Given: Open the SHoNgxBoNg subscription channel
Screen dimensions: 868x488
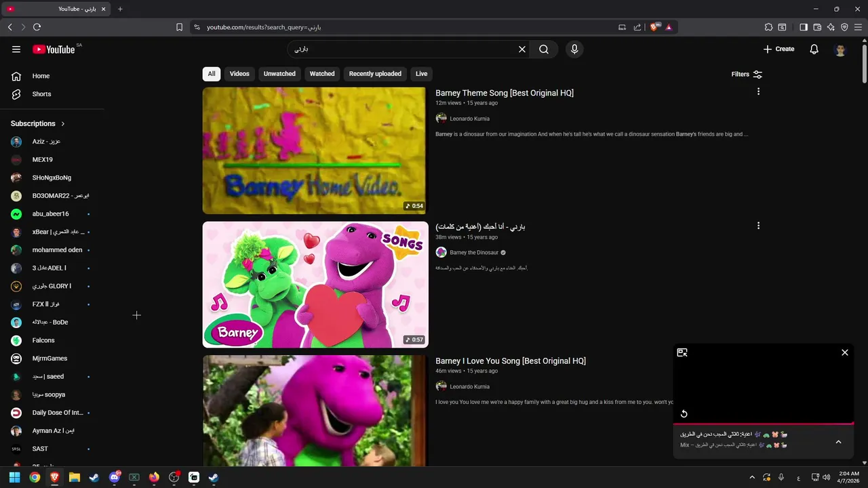Looking at the screenshot, I should click(52, 178).
